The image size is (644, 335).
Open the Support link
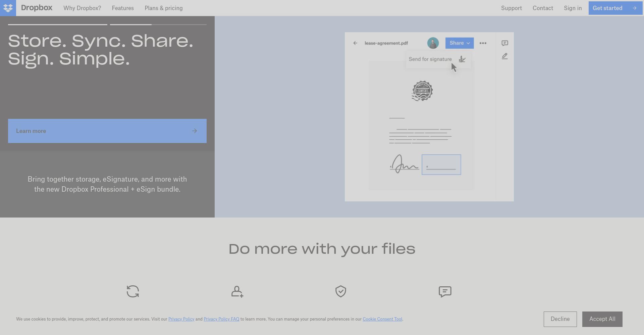pos(512,8)
